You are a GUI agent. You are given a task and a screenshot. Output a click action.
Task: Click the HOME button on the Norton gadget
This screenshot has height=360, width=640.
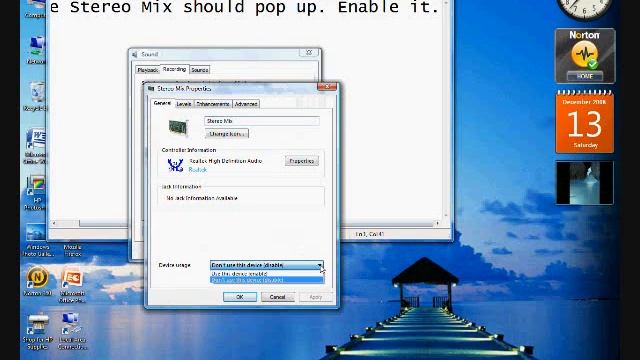tap(584, 76)
